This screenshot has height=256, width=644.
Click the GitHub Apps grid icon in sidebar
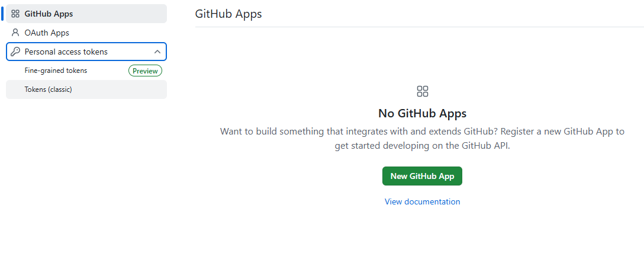pyautogui.click(x=15, y=14)
